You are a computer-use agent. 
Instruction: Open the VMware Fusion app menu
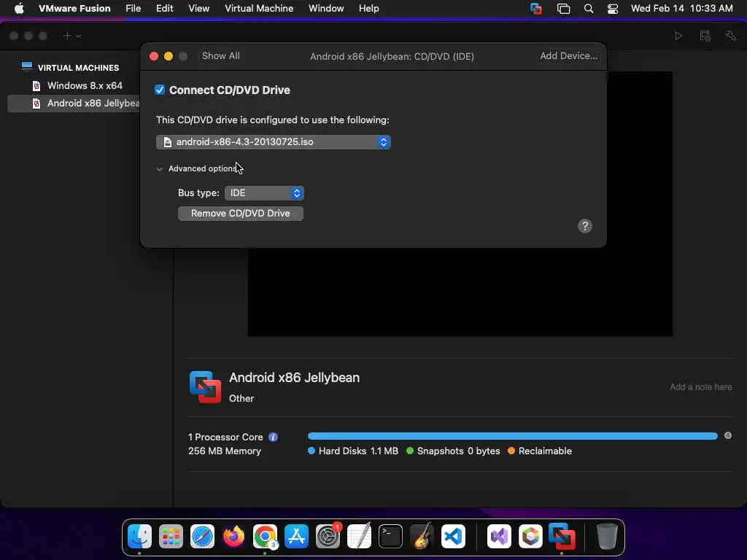[x=74, y=9]
